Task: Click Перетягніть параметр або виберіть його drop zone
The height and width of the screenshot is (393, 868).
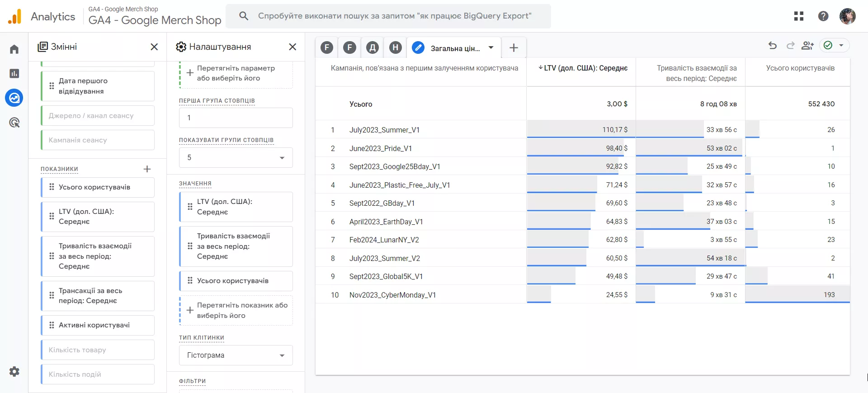Action: point(236,73)
